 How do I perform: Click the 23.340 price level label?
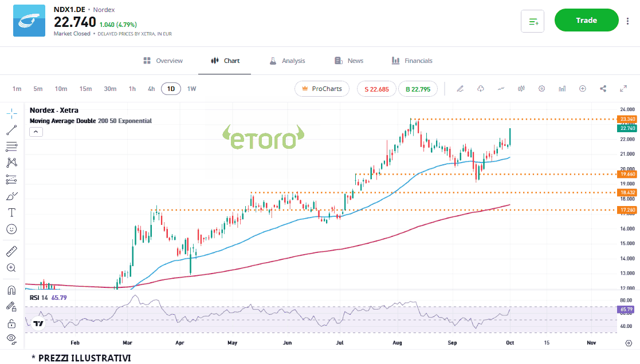pyautogui.click(x=627, y=119)
